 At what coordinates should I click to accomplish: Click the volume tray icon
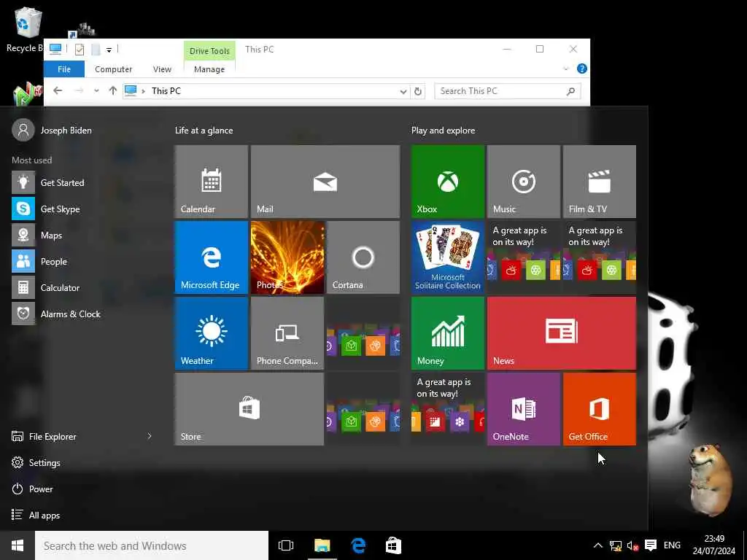point(632,545)
